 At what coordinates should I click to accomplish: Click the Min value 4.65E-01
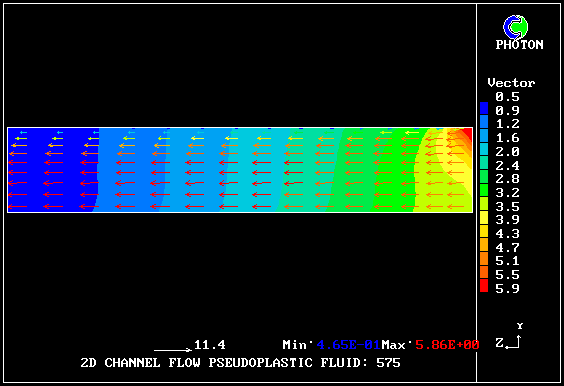click(x=349, y=345)
